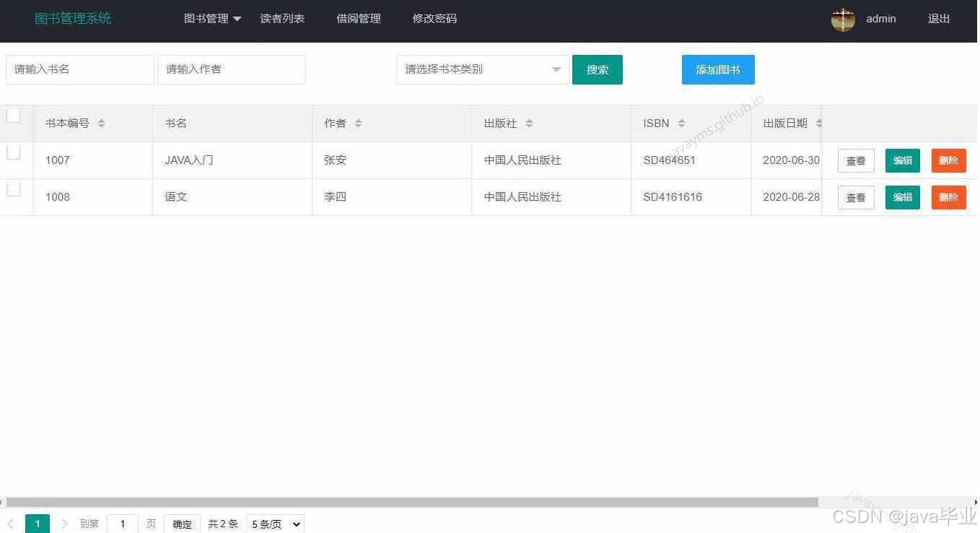
Task: Click the 添加图书 button
Action: tap(718, 70)
